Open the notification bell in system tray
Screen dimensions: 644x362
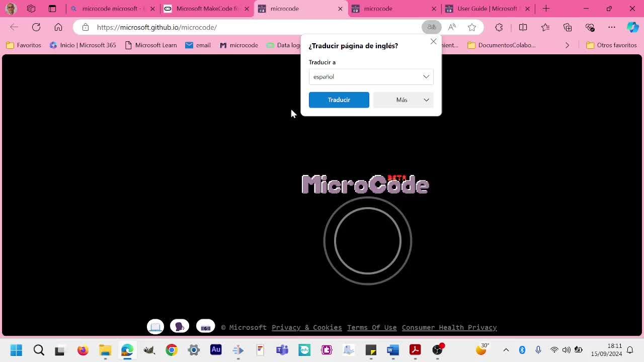tap(630, 350)
